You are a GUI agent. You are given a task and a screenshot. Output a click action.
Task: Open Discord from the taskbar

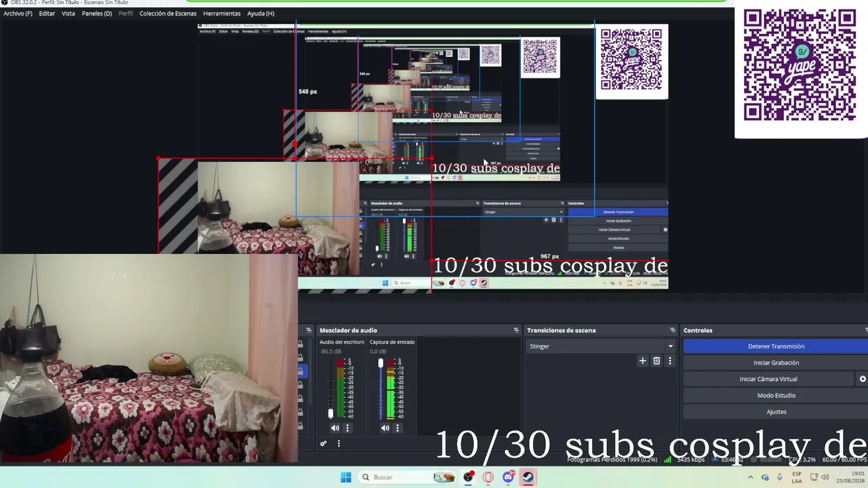point(508,477)
